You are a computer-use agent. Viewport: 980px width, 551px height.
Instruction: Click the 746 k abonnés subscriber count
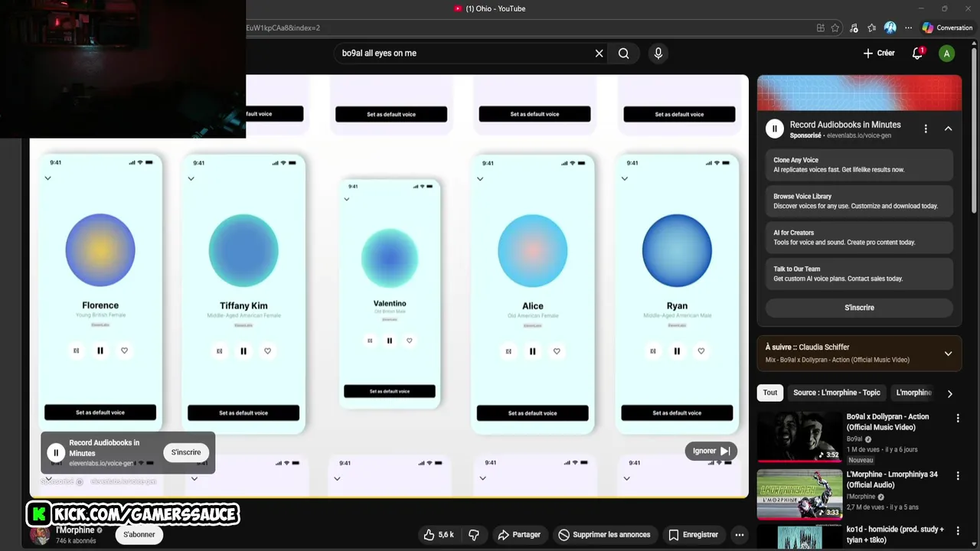click(x=76, y=541)
